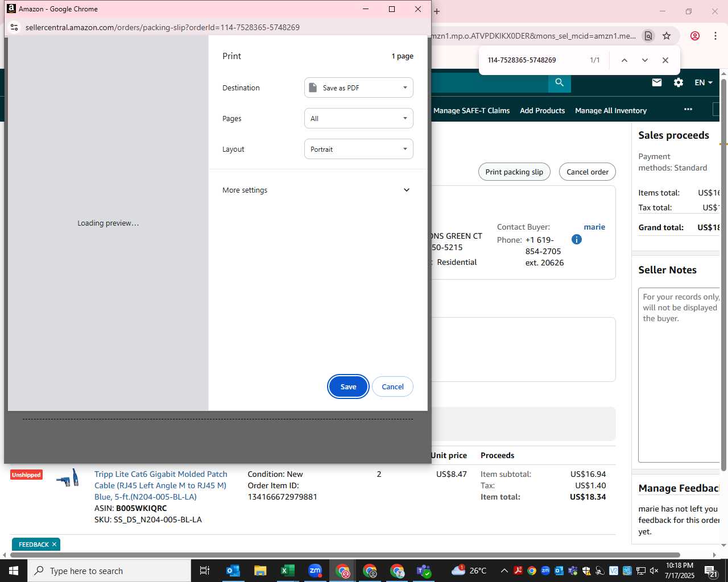This screenshot has width=728, height=582.
Task: Click Save in the Print dialog
Action: pyautogui.click(x=348, y=386)
